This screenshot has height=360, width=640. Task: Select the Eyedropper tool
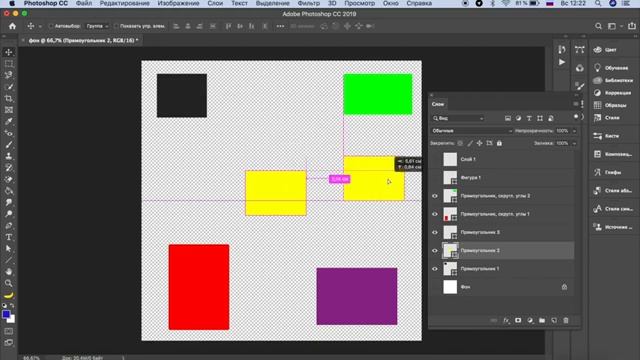pyautogui.click(x=9, y=121)
